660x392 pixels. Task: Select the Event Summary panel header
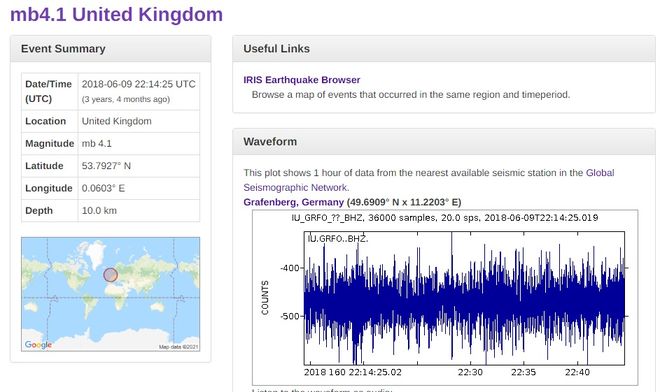tap(110, 49)
